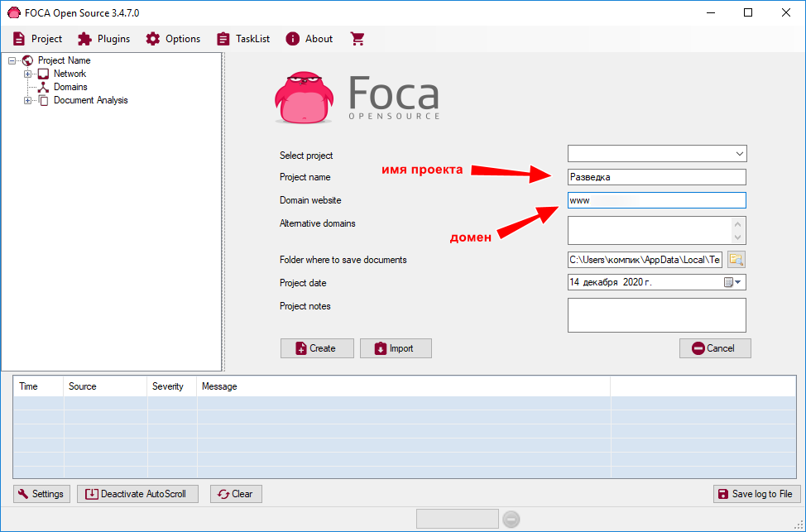Select the Domains tree item
The height and width of the screenshot is (532, 806).
[x=70, y=87]
